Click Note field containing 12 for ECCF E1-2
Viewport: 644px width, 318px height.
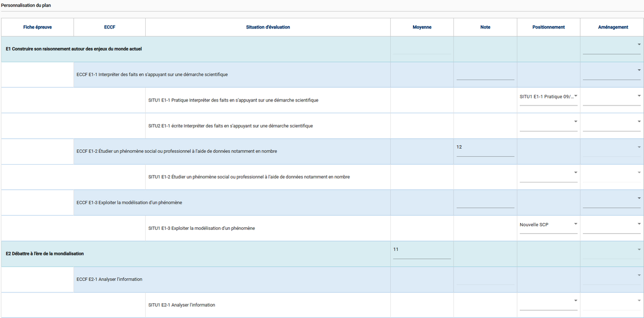(485, 148)
